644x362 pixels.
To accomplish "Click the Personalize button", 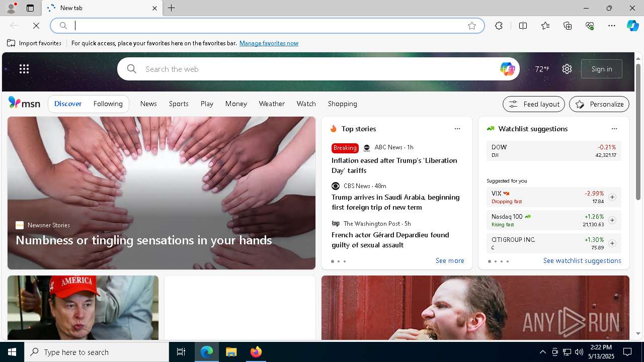I will [x=599, y=104].
